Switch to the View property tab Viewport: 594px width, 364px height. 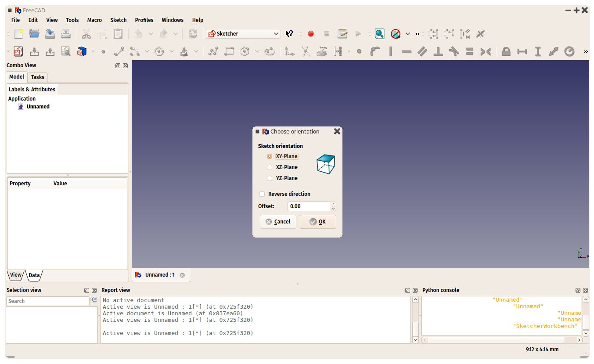tap(16, 275)
